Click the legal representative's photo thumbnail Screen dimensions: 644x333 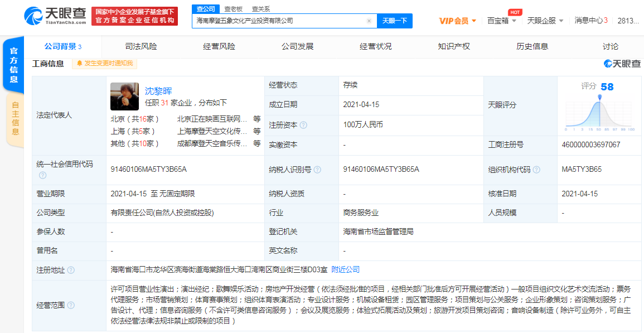(125, 96)
